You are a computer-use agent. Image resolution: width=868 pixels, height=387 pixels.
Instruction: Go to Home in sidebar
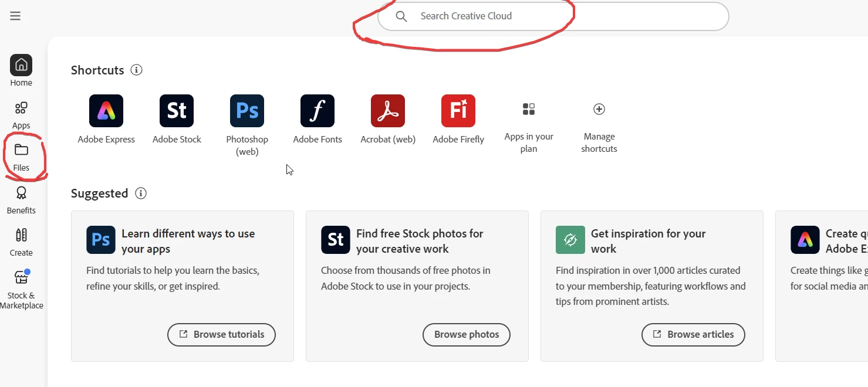[21, 70]
